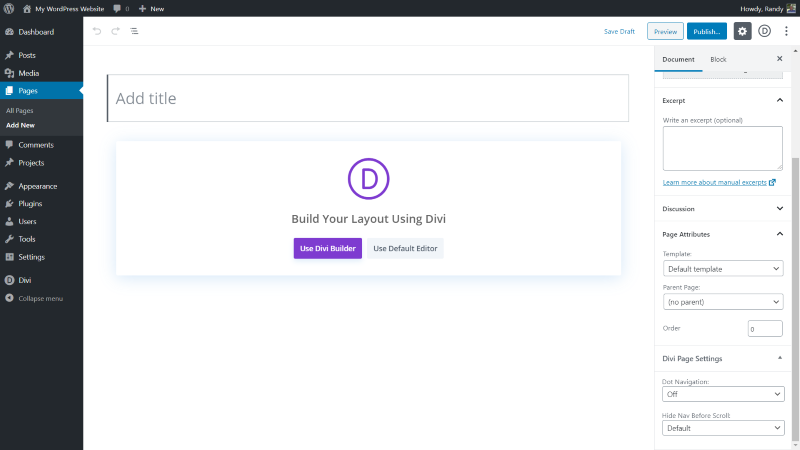Click the Undo arrow icon
Image resolution: width=800 pixels, height=450 pixels.
[x=97, y=31]
